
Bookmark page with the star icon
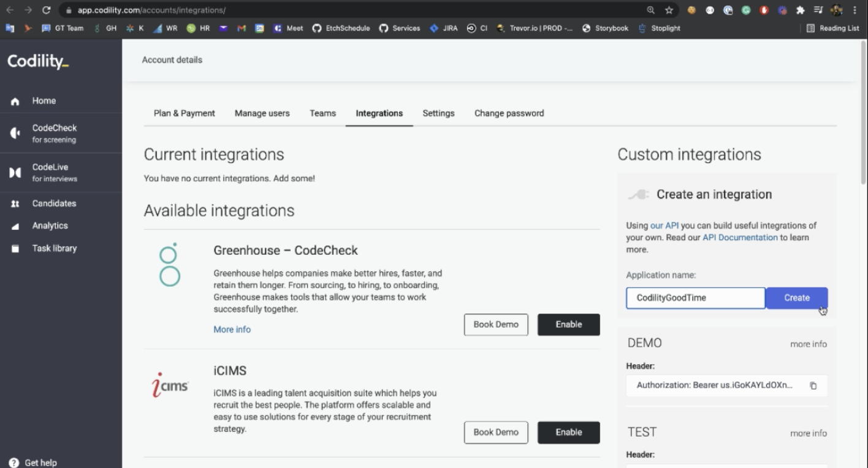(x=669, y=10)
